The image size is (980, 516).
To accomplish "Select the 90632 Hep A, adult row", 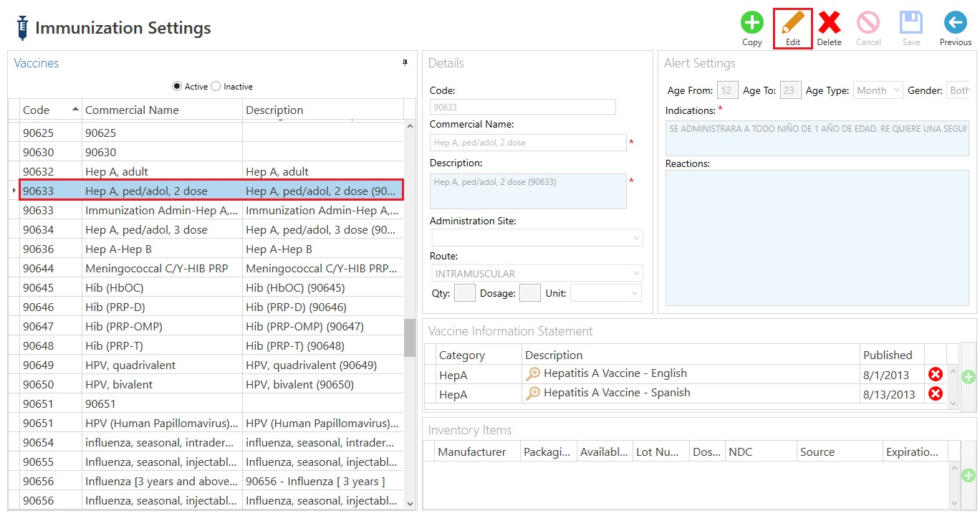I will pos(143,171).
